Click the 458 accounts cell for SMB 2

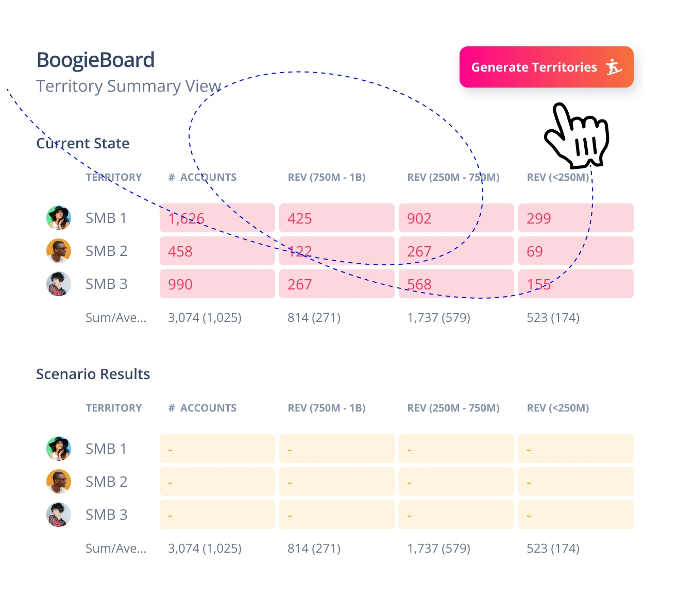click(217, 251)
